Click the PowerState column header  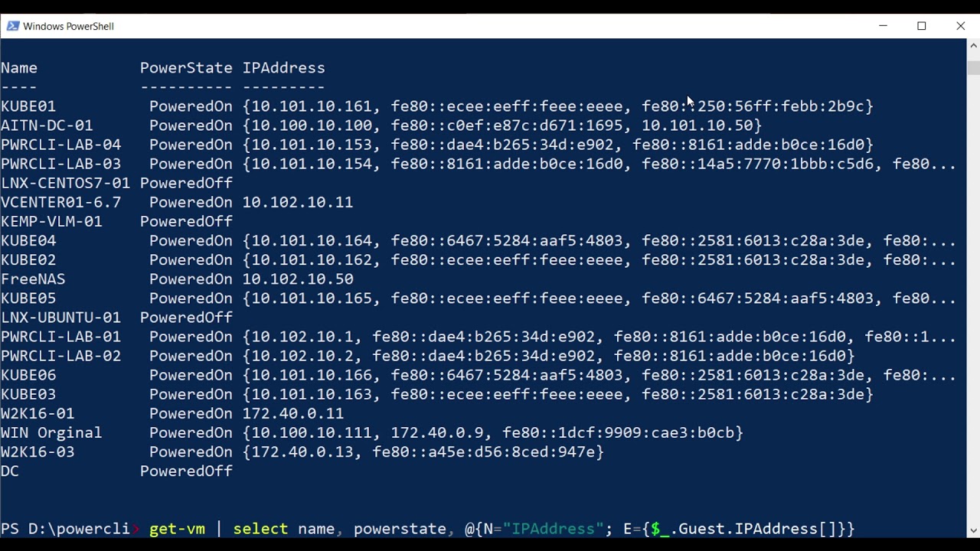(x=186, y=68)
